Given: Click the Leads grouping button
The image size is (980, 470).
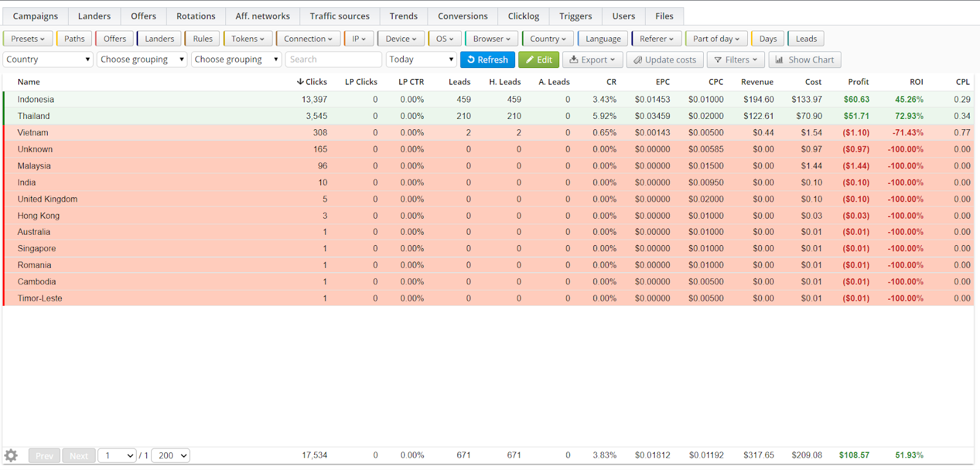Looking at the screenshot, I should [806, 39].
